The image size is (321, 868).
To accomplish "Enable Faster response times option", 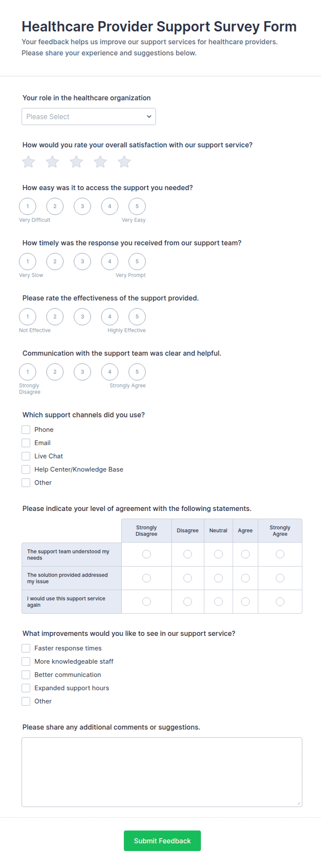I will point(26,648).
